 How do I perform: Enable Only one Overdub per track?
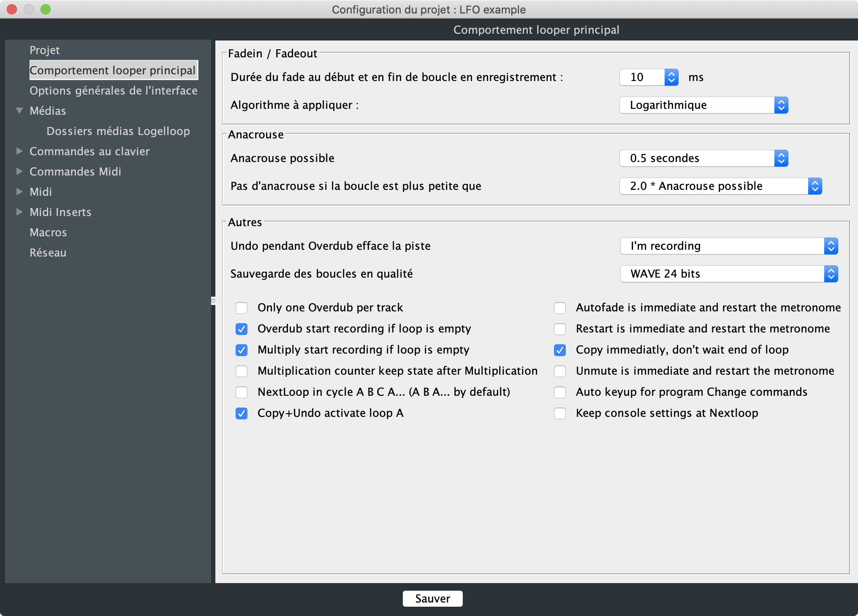pos(242,308)
